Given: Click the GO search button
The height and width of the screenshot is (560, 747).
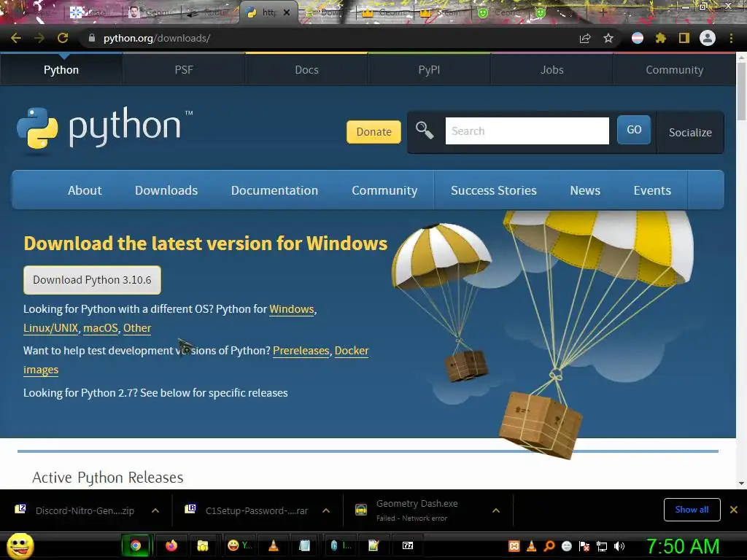Looking at the screenshot, I should (x=634, y=130).
